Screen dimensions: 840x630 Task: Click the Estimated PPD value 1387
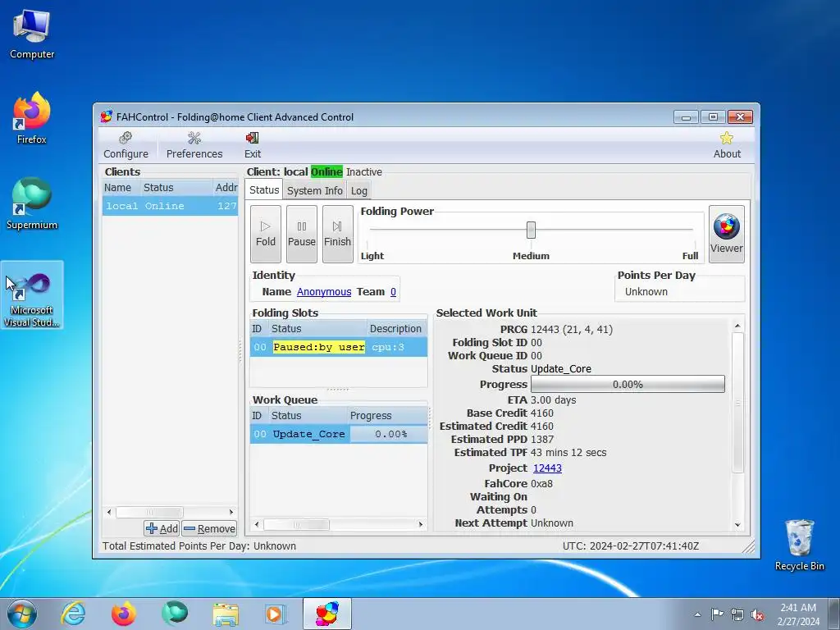[542, 440]
